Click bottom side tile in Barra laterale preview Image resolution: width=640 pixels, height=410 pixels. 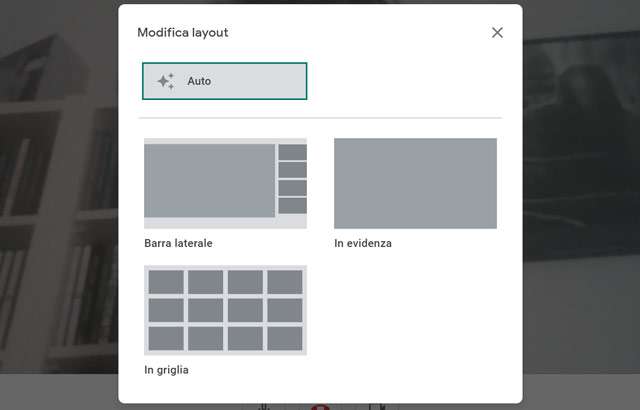pos(292,206)
